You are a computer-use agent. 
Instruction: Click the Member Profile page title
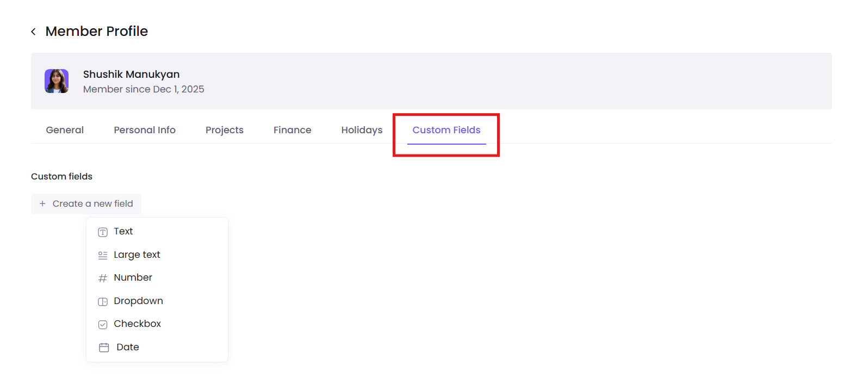click(x=97, y=32)
